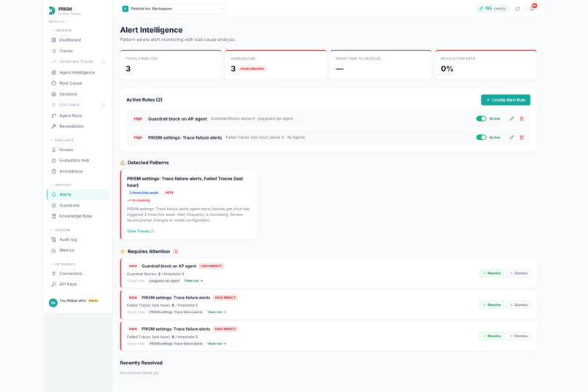Click the Evaluators Hub star icon
This screenshot has width=588, height=392.
click(x=54, y=160)
